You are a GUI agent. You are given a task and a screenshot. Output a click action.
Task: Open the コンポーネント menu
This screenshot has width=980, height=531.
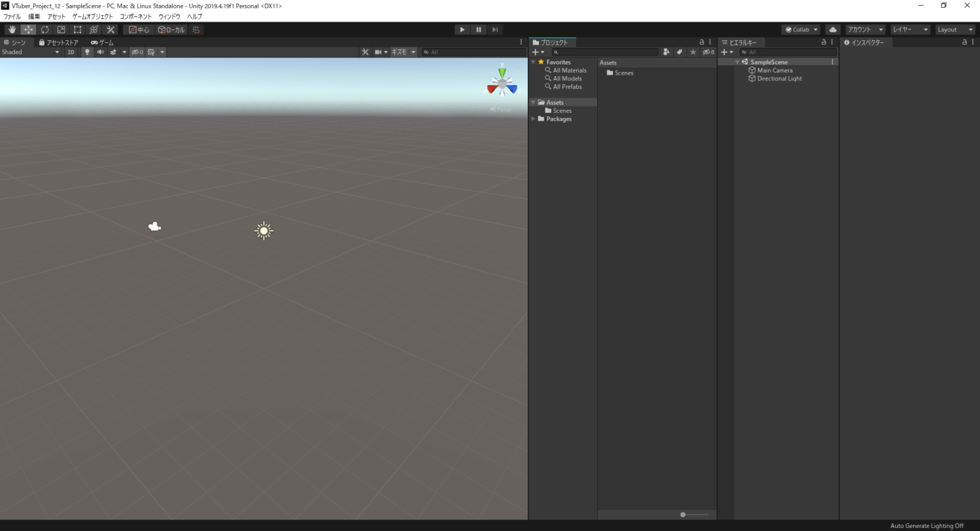[135, 17]
